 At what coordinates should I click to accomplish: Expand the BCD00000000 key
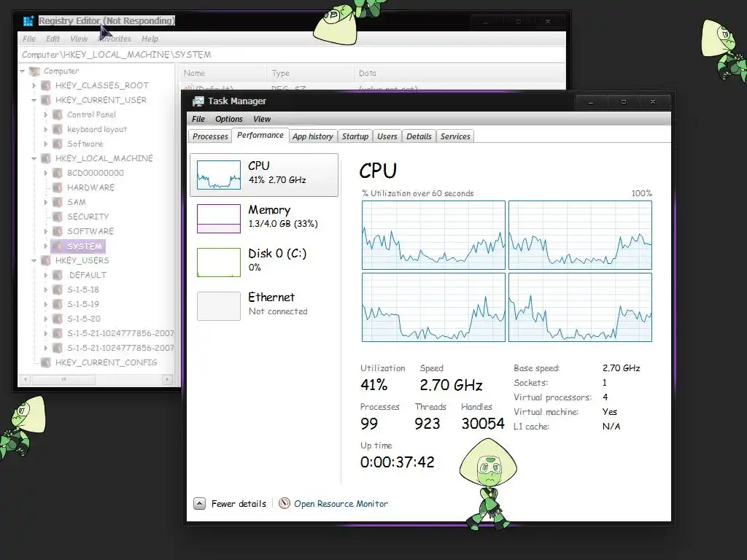tap(46, 174)
